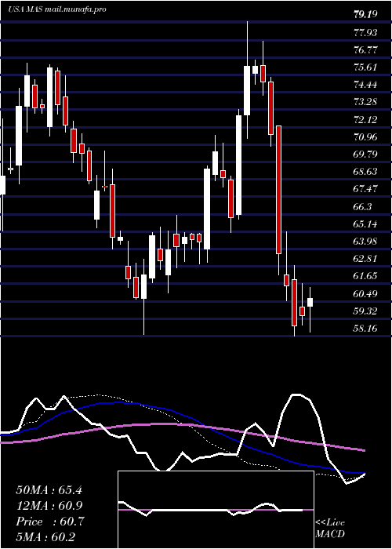Select the 59.32 price axis label
The width and height of the screenshot is (392, 549).
(x=365, y=311)
